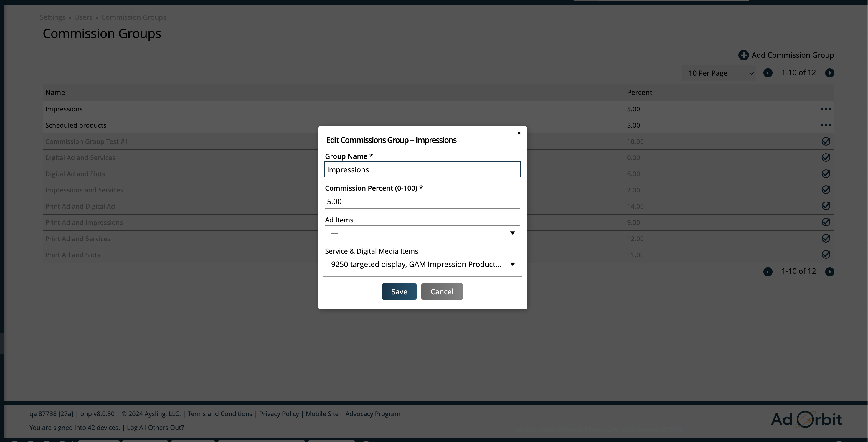Open the Log All Others Out link

(x=155, y=428)
